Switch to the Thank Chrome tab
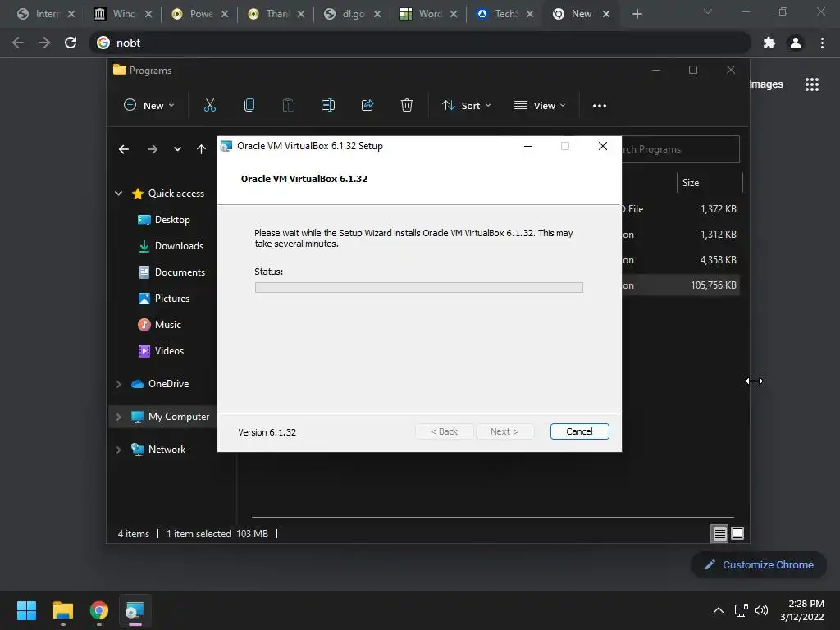Viewport: 840px width, 630px height. [276, 14]
